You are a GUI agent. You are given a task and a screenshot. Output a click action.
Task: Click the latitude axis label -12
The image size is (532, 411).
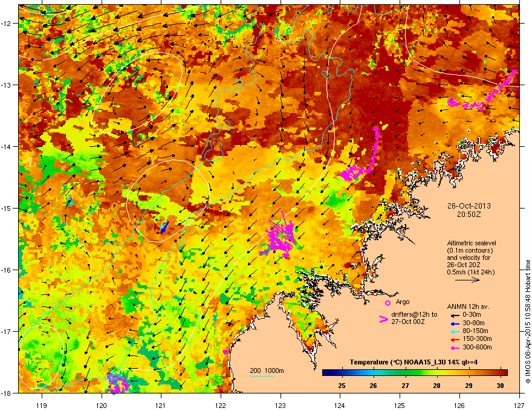point(6,24)
